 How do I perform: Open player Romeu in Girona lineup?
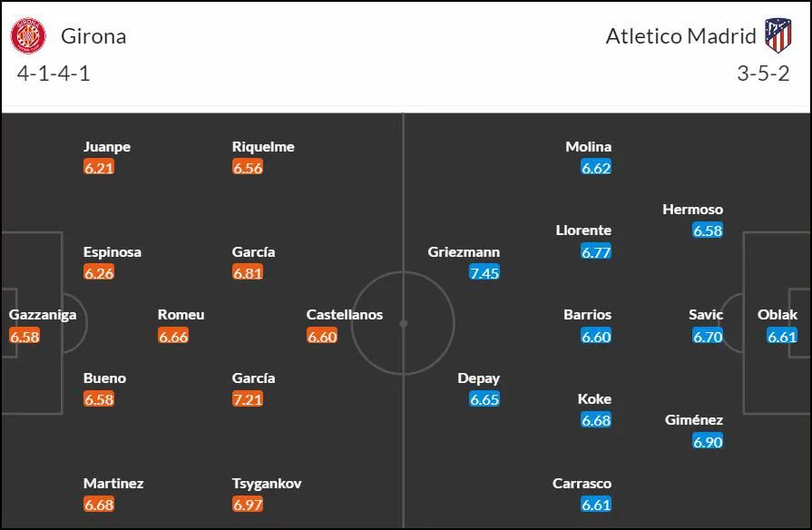(181, 315)
